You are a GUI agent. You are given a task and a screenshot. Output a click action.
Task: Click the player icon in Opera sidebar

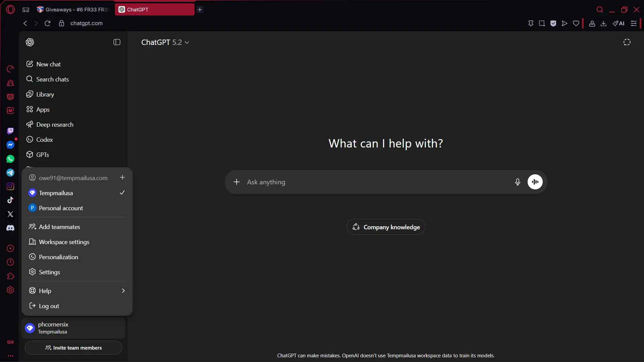[10, 248]
